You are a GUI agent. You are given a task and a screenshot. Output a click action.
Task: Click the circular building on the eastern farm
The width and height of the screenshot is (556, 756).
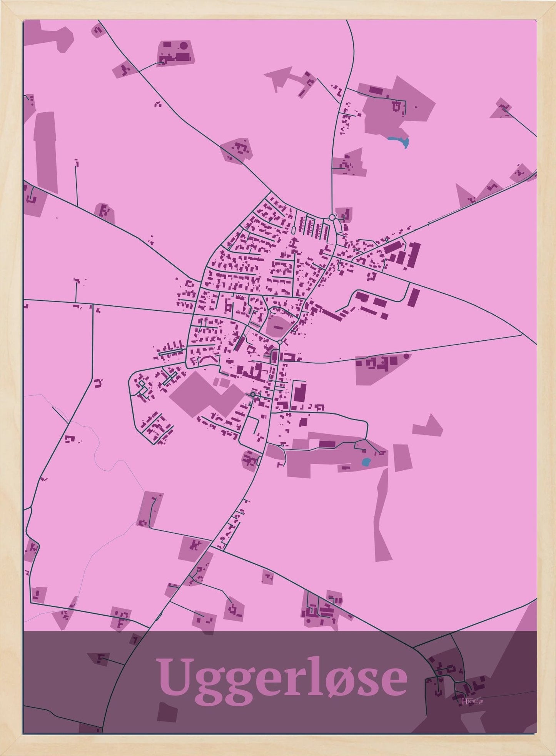[x=406, y=356]
